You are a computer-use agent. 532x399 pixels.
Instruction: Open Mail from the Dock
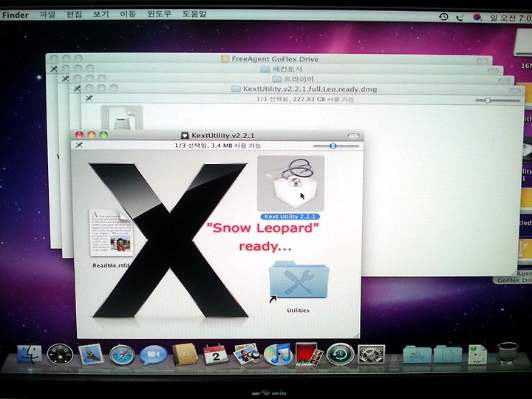[91, 354]
